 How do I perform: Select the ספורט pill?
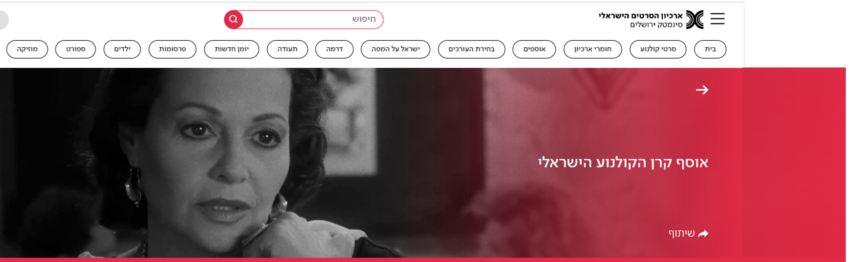coord(75,49)
